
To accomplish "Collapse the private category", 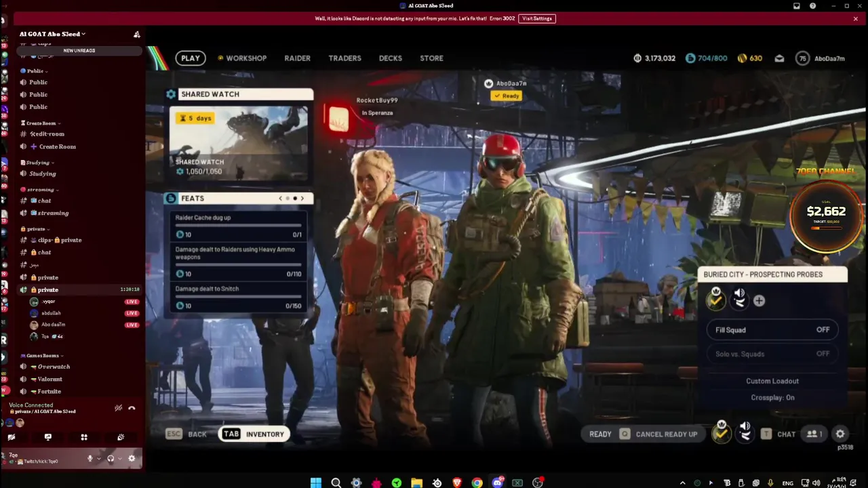I will [x=35, y=229].
